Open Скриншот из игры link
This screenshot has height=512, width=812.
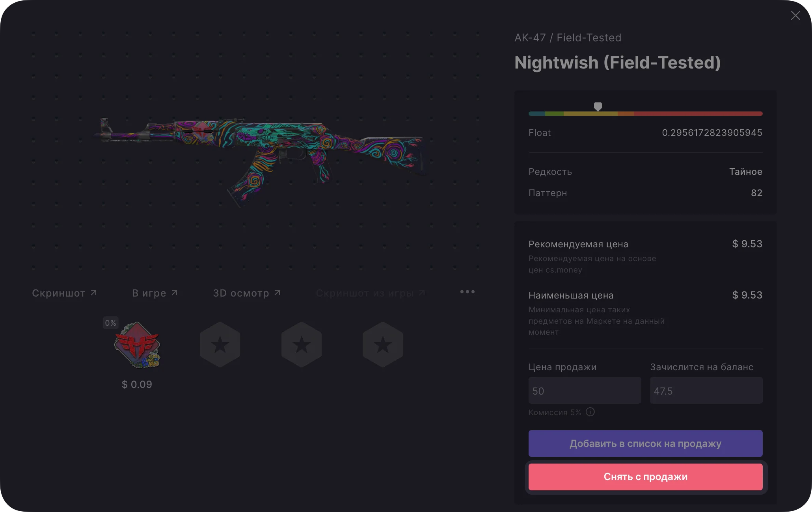pyautogui.click(x=370, y=293)
